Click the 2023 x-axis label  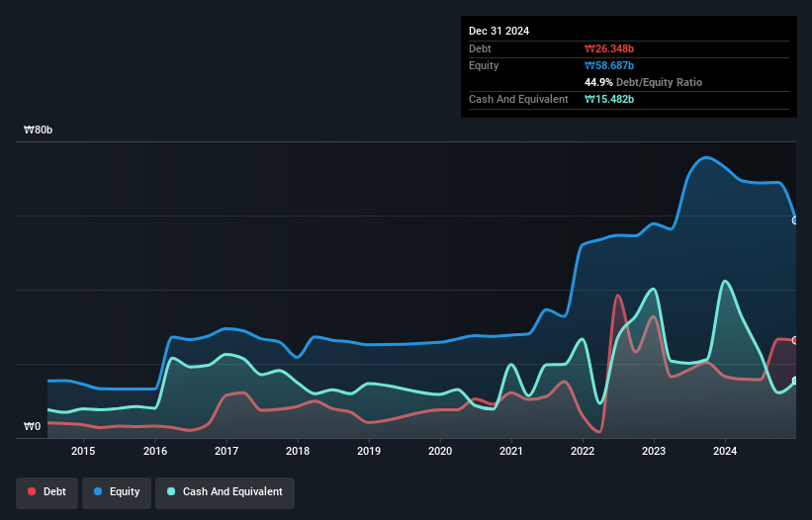pyautogui.click(x=654, y=451)
